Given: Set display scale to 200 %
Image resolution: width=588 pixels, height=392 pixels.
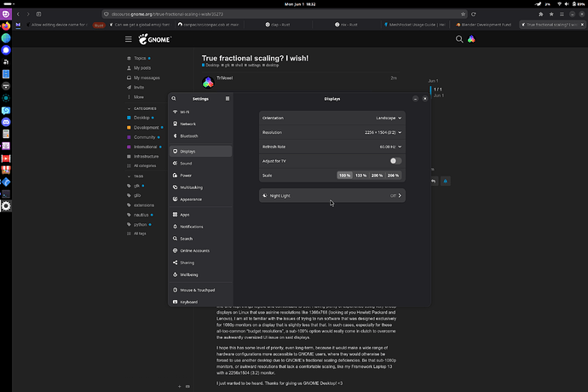Looking at the screenshot, I should tap(377, 176).
